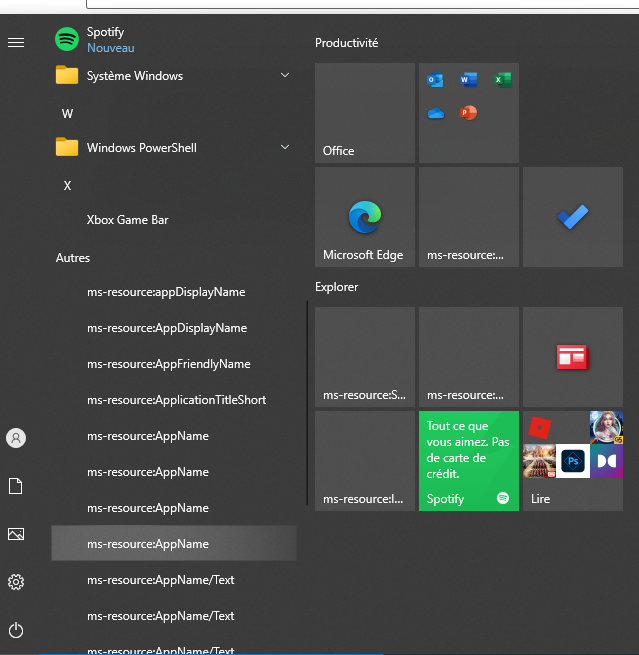Open the green Spotify promo tile
This screenshot has width=639, height=655.
click(469, 461)
